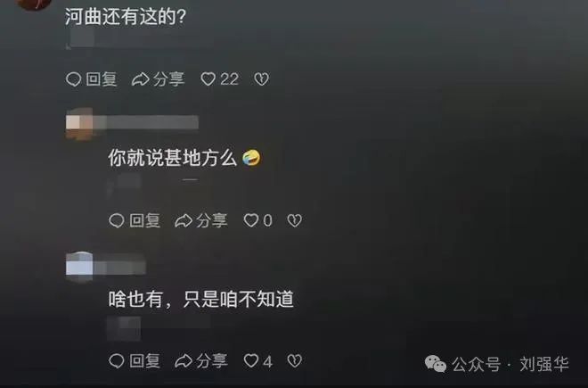Click 分享 text under the 啥也有 comment
588x388 pixels.
click(x=212, y=361)
